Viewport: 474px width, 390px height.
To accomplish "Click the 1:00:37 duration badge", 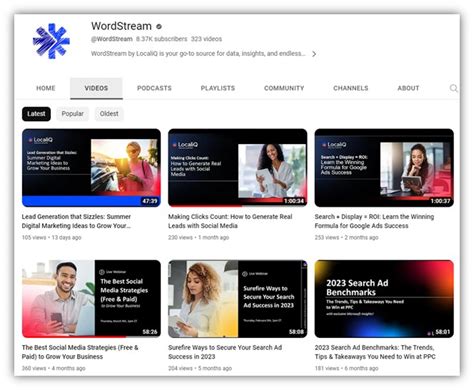I will tap(440, 201).
